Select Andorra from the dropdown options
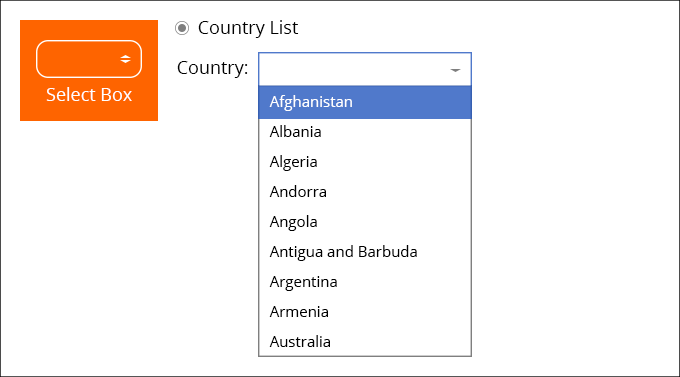The height and width of the screenshot is (377, 680). pyautogui.click(x=365, y=192)
